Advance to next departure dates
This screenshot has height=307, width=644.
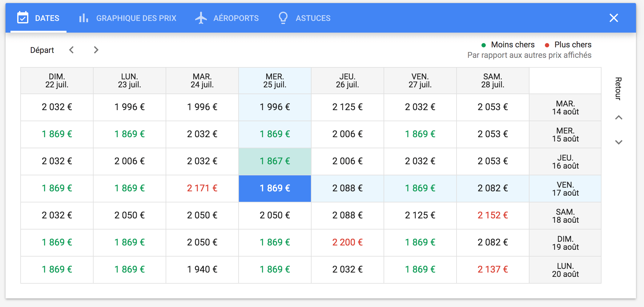pos(96,50)
